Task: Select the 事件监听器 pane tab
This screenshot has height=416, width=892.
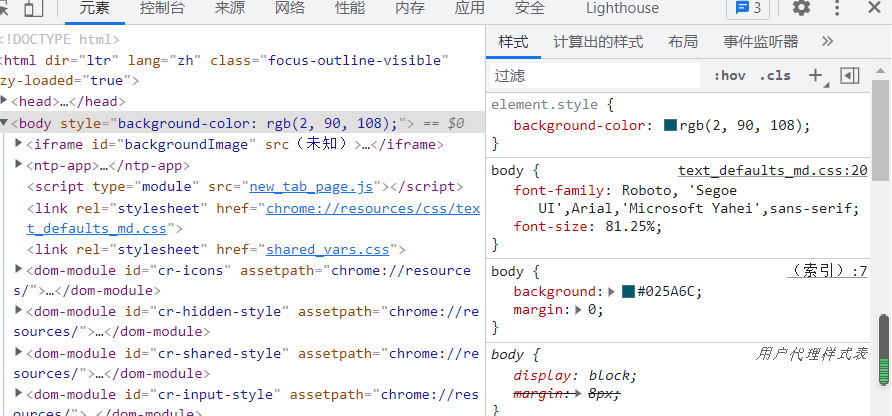Action: click(761, 42)
